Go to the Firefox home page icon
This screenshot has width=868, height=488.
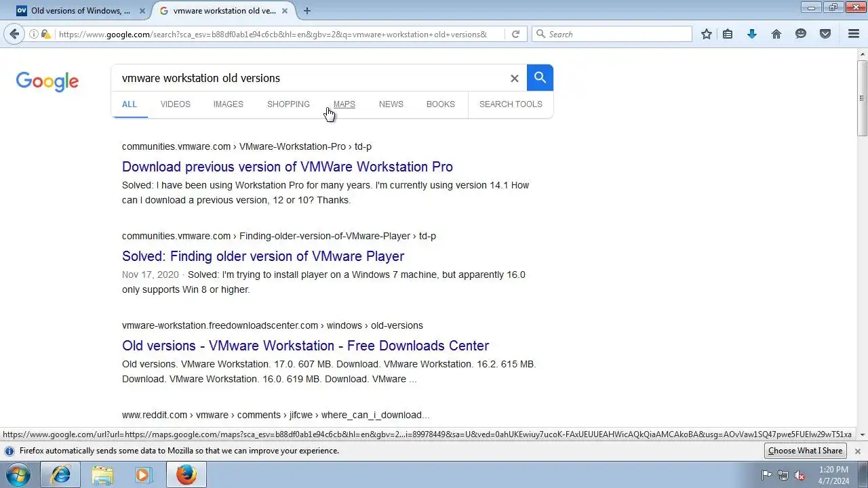click(776, 34)
